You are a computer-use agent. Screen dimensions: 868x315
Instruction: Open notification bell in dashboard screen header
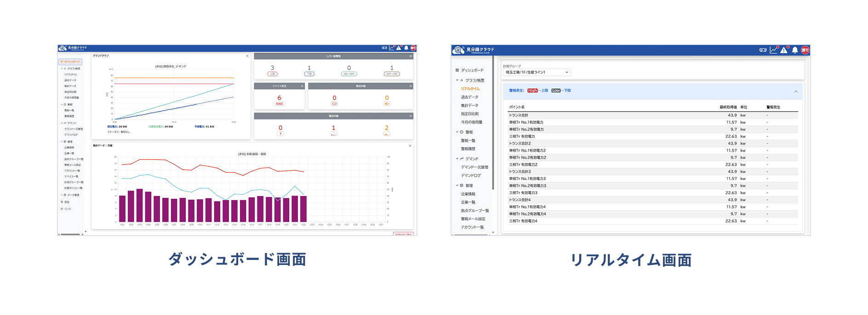406,48
